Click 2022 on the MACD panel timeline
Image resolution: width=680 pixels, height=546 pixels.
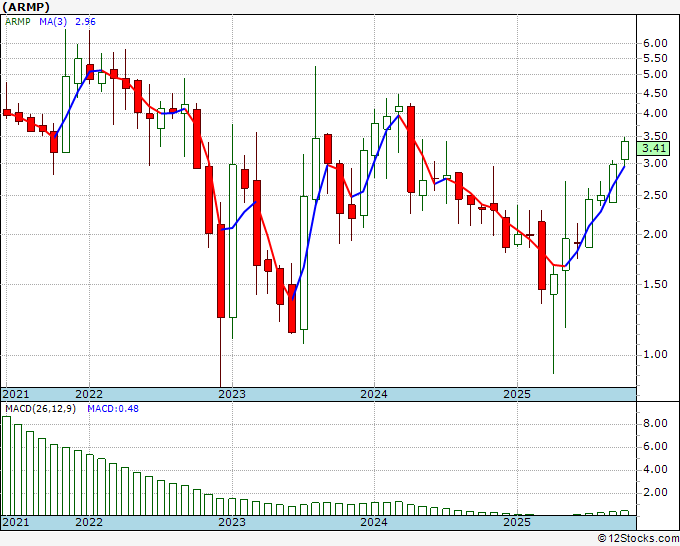[x=89, y=522]
